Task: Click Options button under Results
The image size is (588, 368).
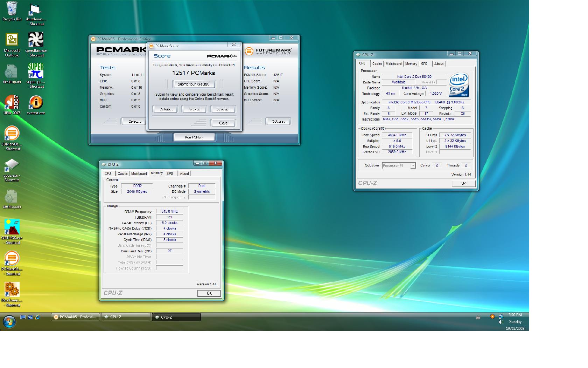Action: point(278,121)
